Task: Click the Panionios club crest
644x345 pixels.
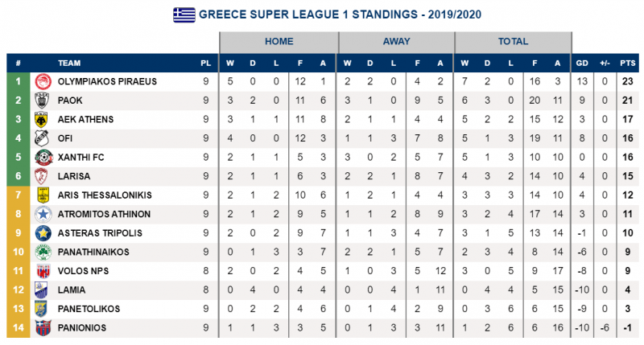Action: click(43, 328)
